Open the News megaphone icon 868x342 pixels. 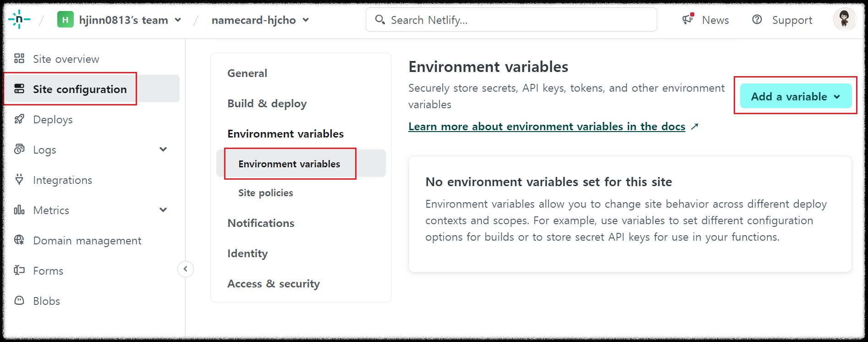pyautogui.click(x=687, y=19)
